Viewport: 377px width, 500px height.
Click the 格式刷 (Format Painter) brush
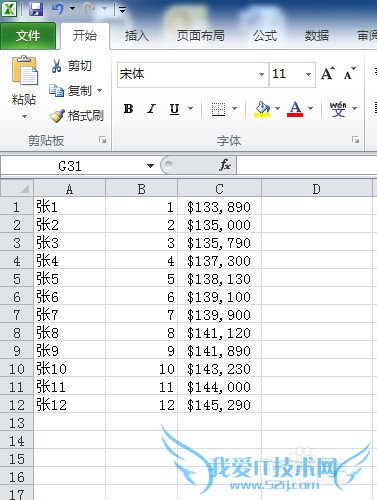coord(77,115)
